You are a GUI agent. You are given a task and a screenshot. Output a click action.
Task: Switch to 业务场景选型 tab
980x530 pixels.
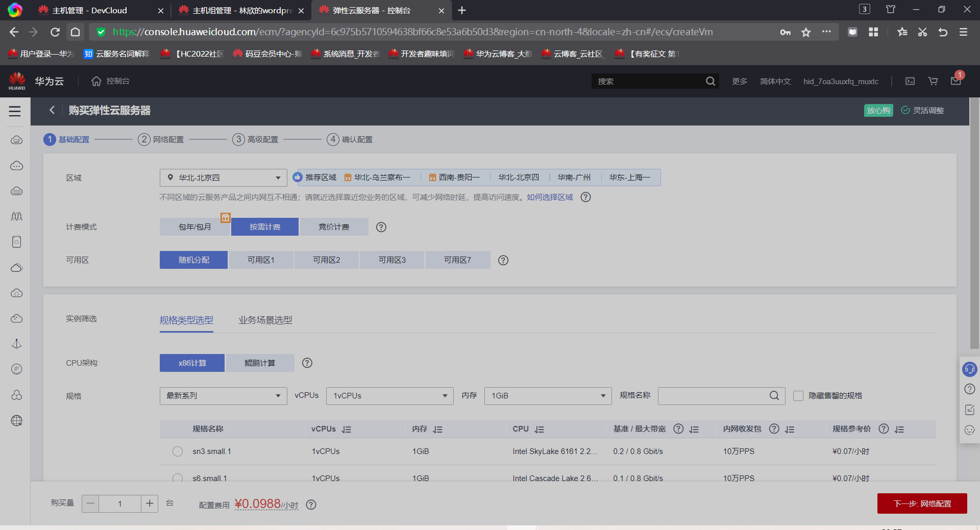[x=265, y=320]
